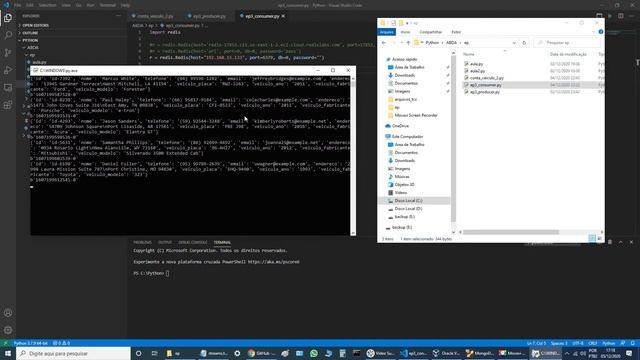Open the Explorer view in VS Code activity bar
This screenshot has width=640, height=360.
click(x=8, y=18)
